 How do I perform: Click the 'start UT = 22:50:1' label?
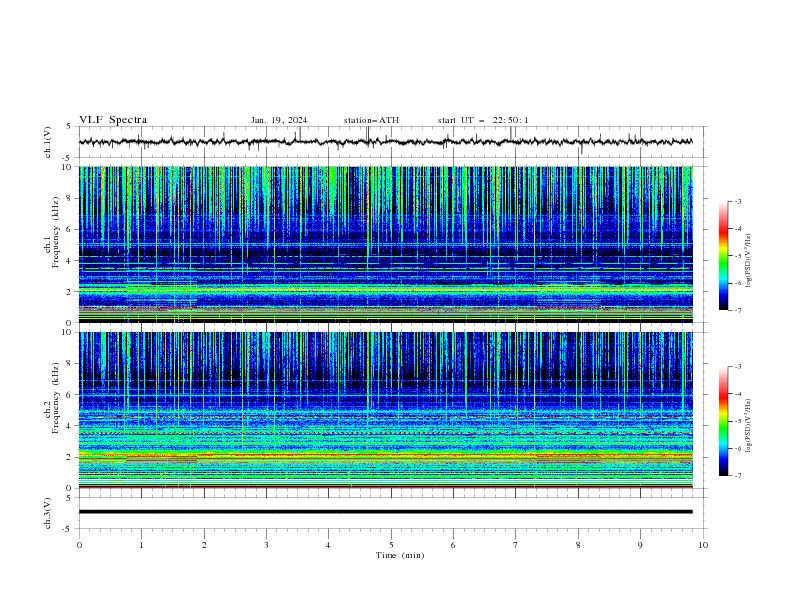tap(483, 120)
